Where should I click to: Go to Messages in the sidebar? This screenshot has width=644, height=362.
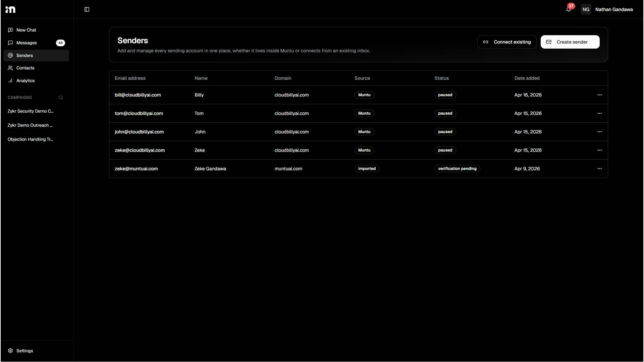tap(36, 43)
